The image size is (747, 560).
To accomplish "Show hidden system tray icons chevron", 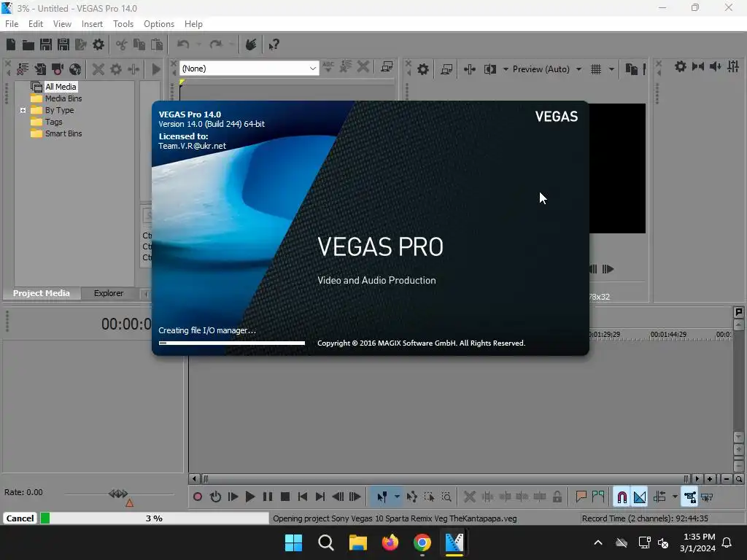I will coord(598,542).
